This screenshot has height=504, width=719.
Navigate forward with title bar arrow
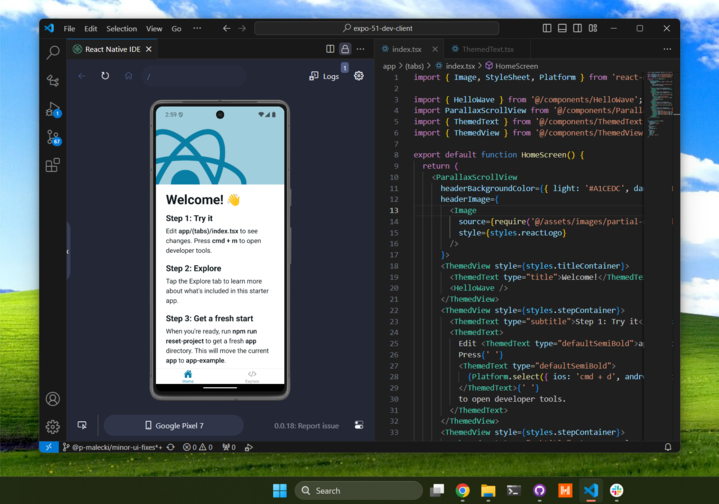pos(242,28)
